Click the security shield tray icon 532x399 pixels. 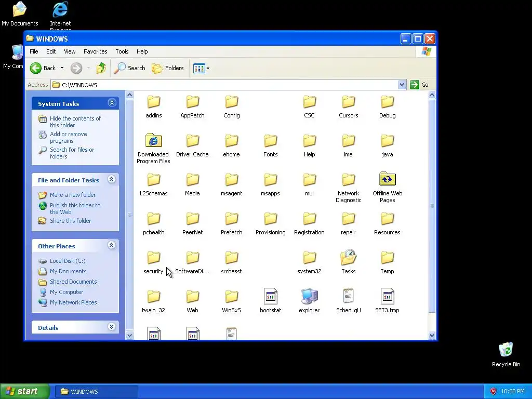[494, 392]
